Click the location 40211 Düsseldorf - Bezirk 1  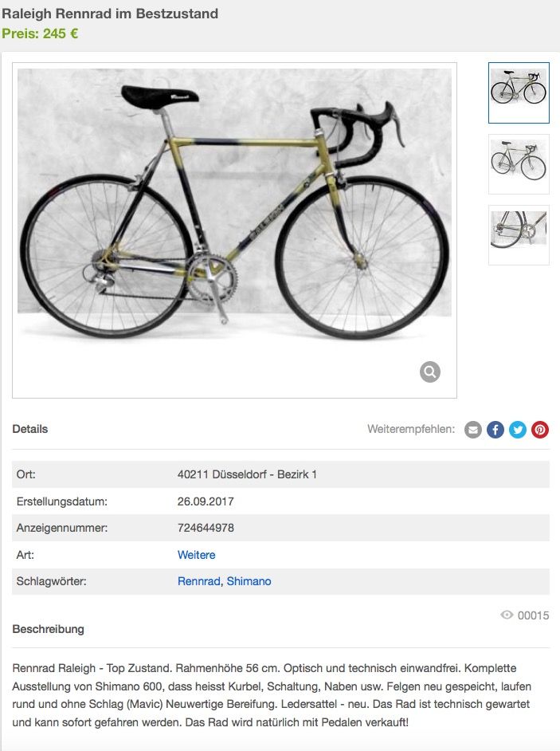247,474
